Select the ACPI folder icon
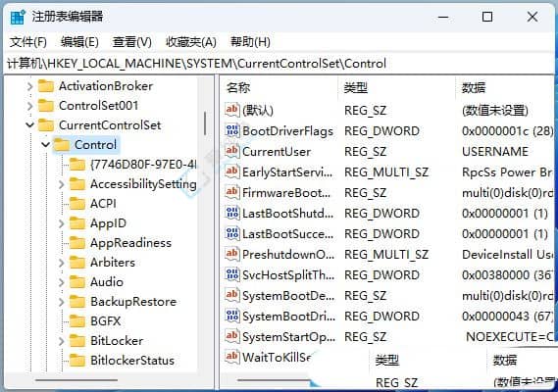558x392 pixels. point(77,204)
